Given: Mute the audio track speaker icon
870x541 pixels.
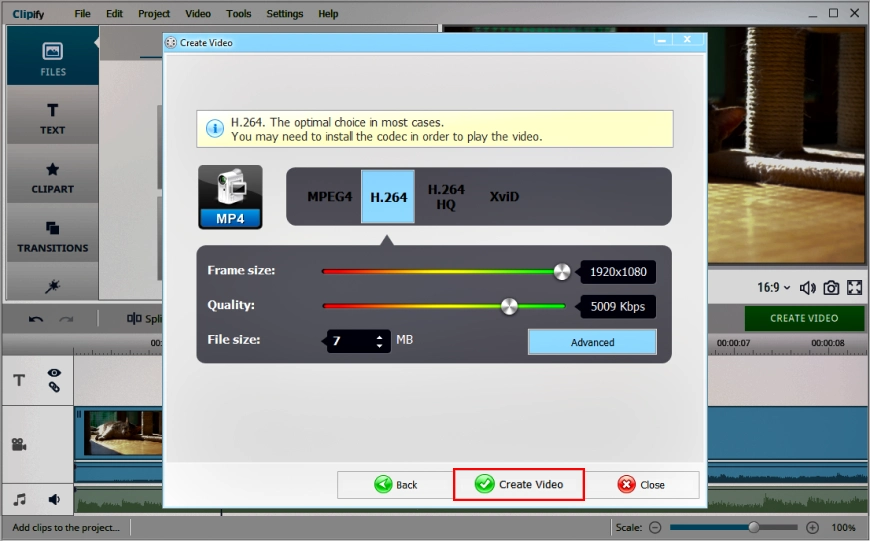Looking at the screenshot, I should click(x=54, y=499).
